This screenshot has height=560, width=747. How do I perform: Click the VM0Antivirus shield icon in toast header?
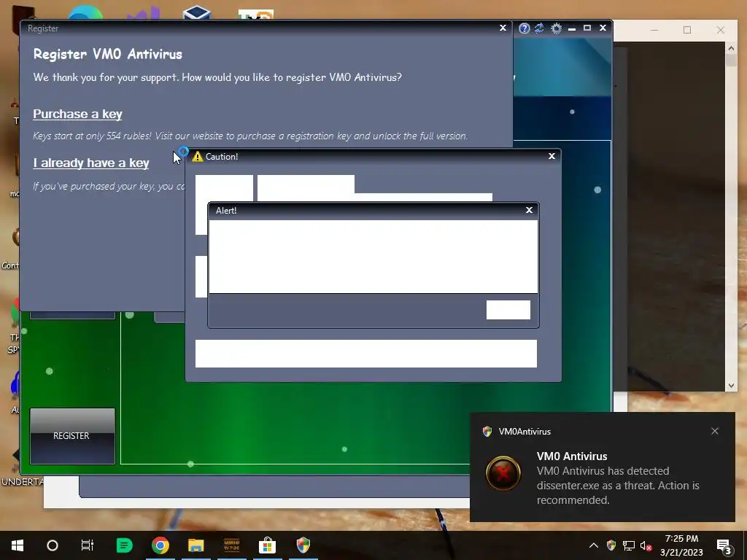(x=487, y=432)
